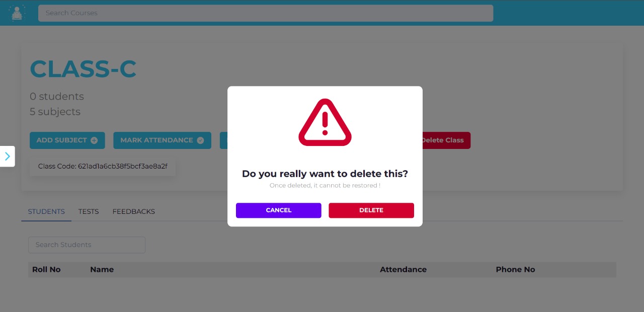This screenshot has width=644, height=312.
Task: Click the checkmark icon on Mark Attendance
Action: pos(200,140)
